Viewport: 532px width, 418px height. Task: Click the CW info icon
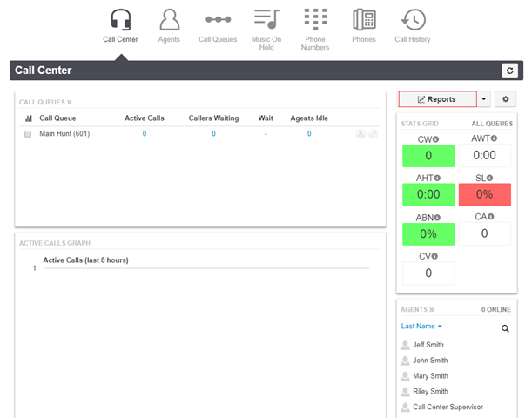(436, 139)
